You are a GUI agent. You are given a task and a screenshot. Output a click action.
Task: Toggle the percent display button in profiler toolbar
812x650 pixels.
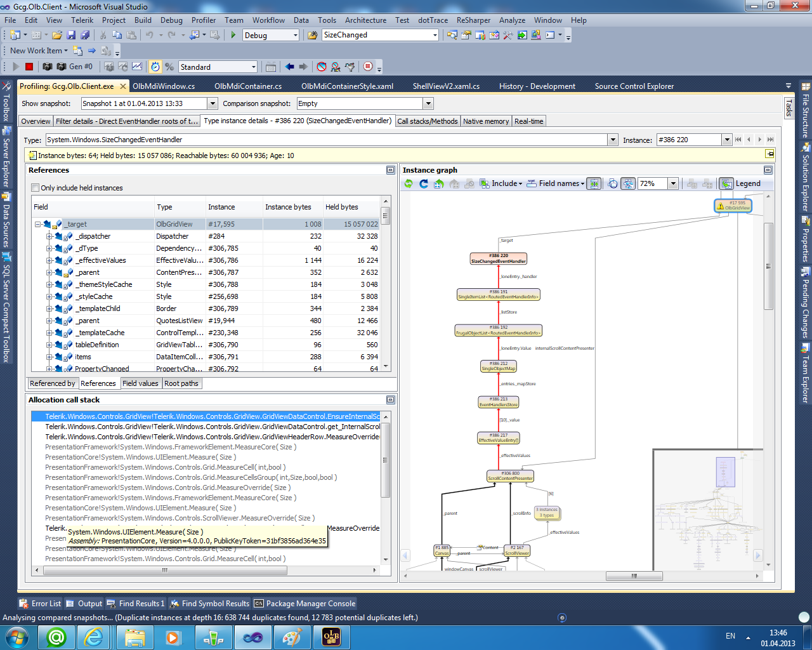click(x=169, y=67)
